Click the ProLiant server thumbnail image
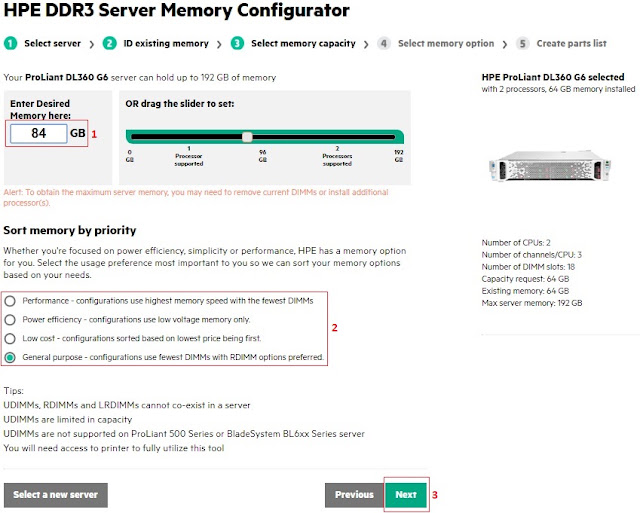 coord(550,166)
